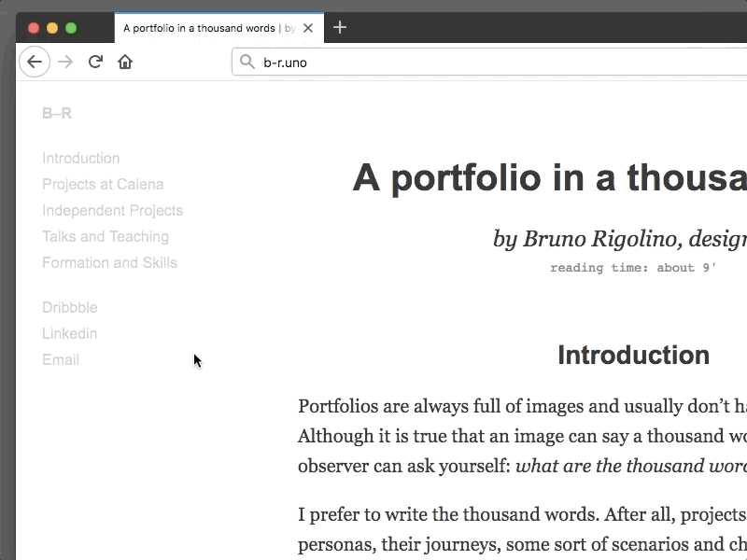The image size is (747, 560).
Task: Open Projects at Caiena in the sidebar
Action: (x=103, y=184)
